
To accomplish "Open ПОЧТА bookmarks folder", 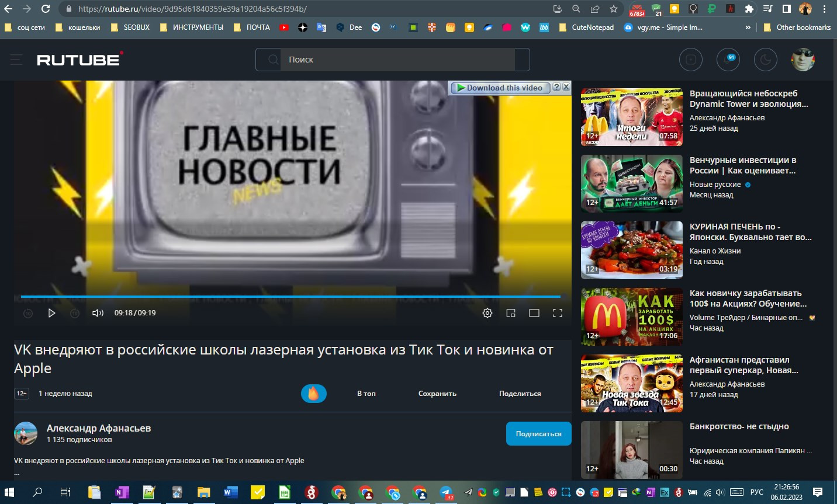I will coord(252,27).
